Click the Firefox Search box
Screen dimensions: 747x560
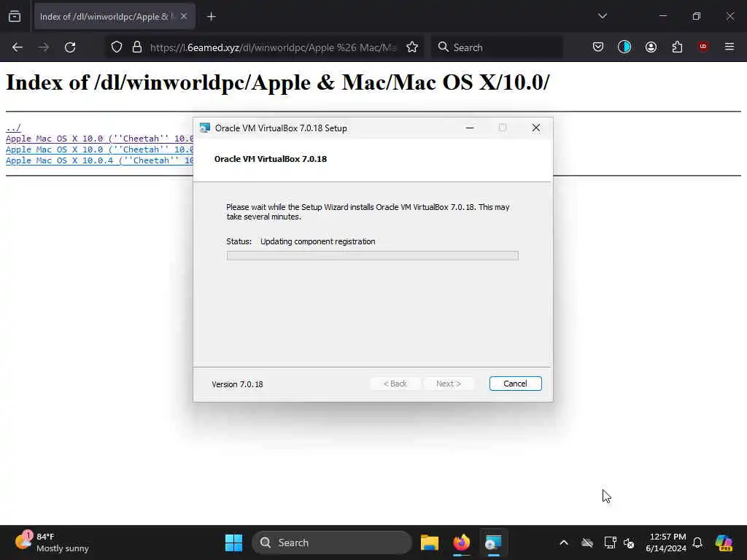(x=498, y=47)
